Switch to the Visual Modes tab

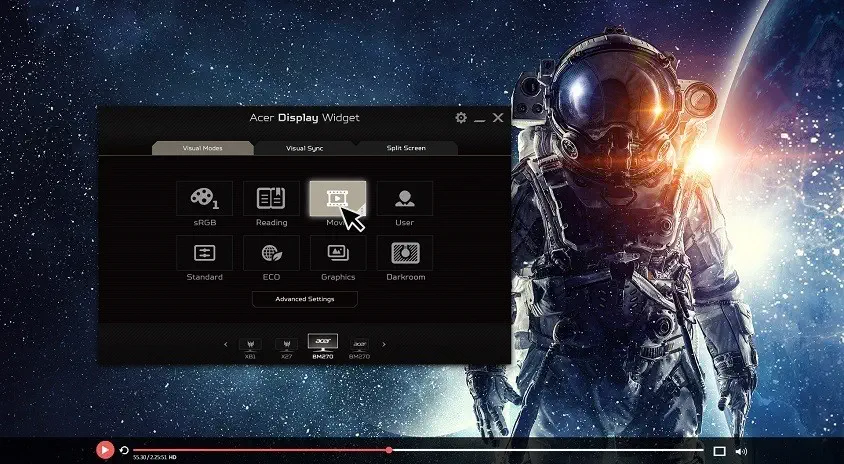[202, 148]
